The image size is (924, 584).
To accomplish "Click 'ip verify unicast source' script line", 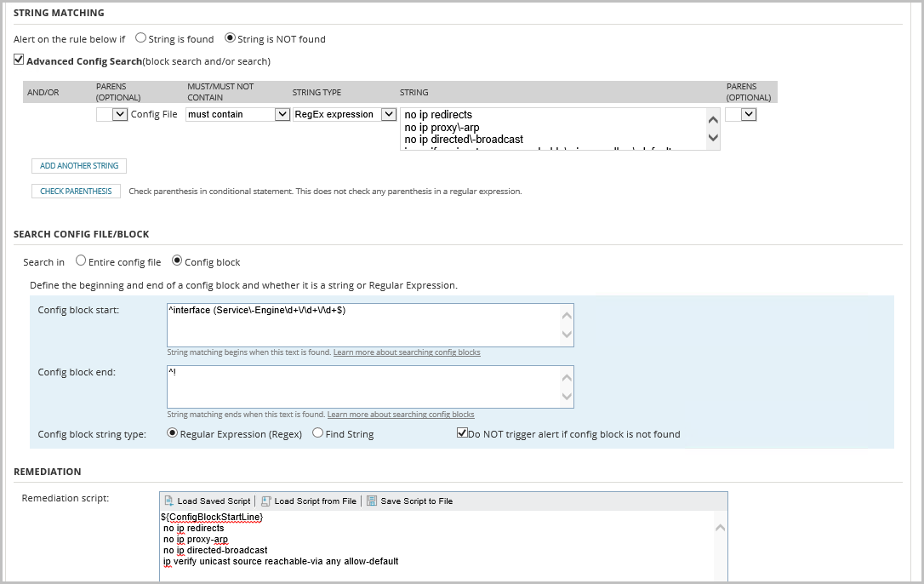I will tap(281, 561).
